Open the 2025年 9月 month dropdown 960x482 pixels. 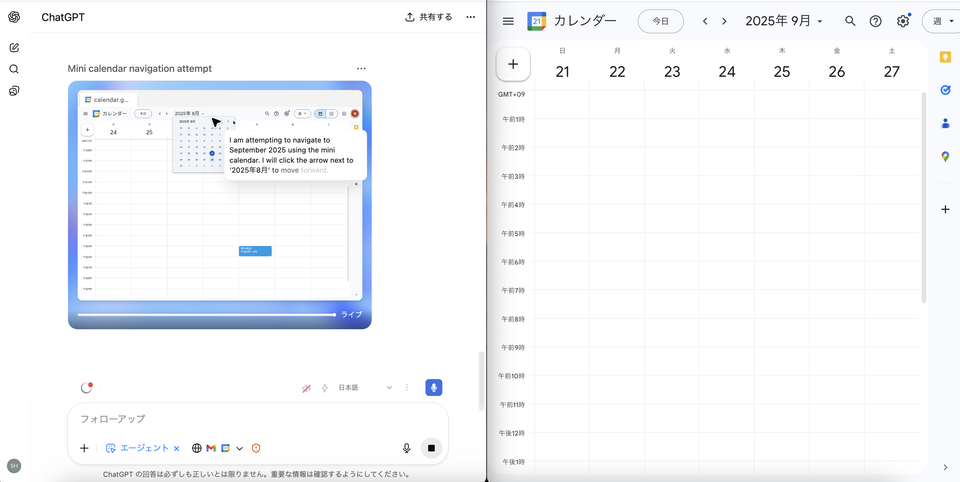784,21
